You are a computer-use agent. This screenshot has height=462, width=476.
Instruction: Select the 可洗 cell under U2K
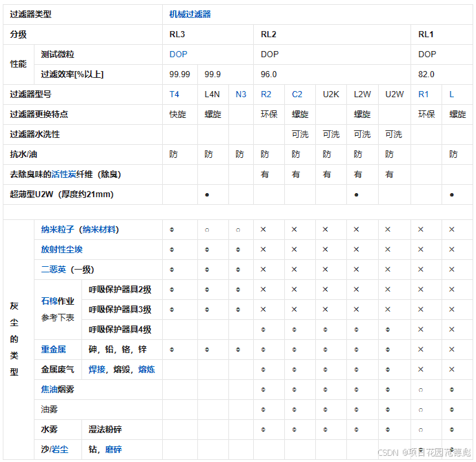click(331, 134)
